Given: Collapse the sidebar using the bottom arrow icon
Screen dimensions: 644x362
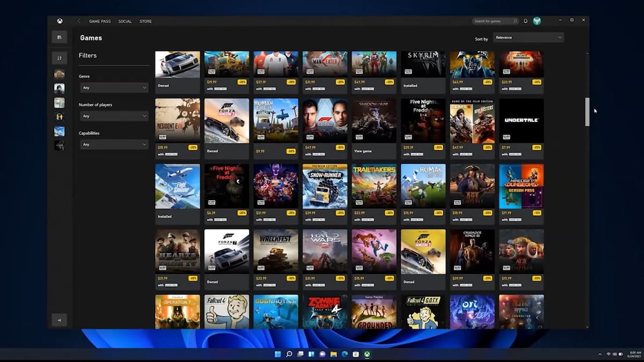Looking at the screenshot, I should pyautogui.click(x=59, y=320).
